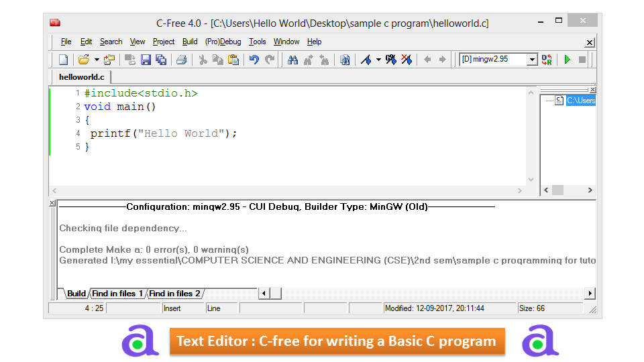Screen dimensions: 644x362
Task: Open a file with the folder icon
Action: pyautogui.click(x=84, y=60)
